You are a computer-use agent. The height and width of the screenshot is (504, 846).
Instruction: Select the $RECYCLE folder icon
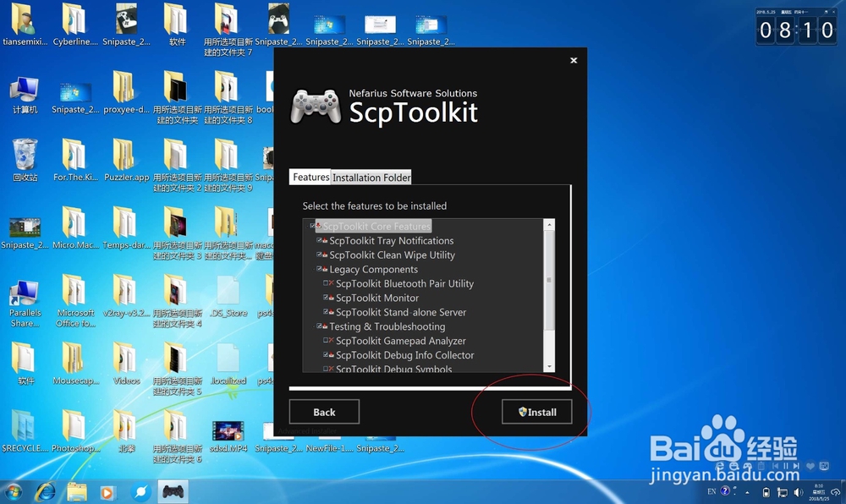click(25, 432)
